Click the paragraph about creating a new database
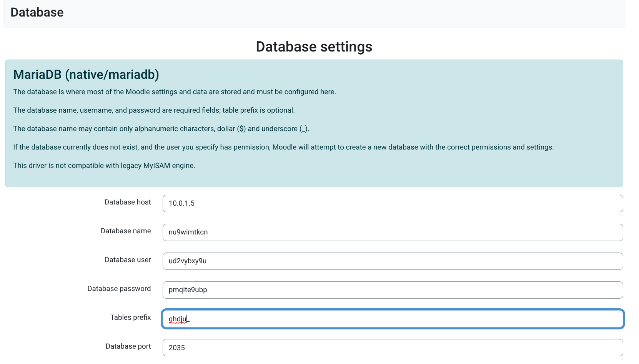This screenshot has height=364, width=639. tap(283, 147)
